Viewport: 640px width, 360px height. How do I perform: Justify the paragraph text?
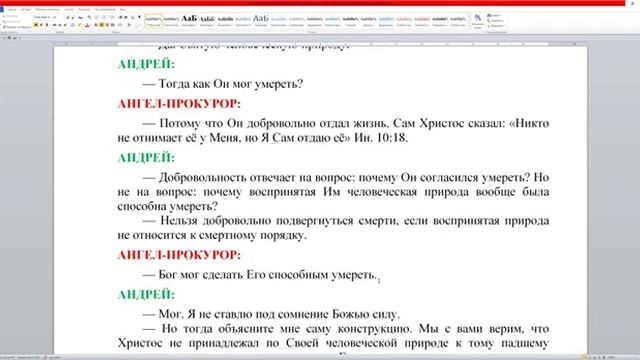coord(112,25)
